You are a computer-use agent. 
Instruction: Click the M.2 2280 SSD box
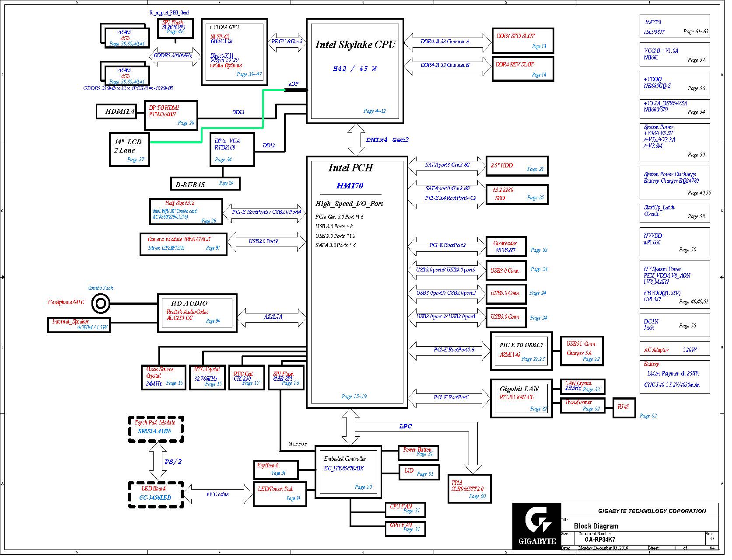click(517, 194)
